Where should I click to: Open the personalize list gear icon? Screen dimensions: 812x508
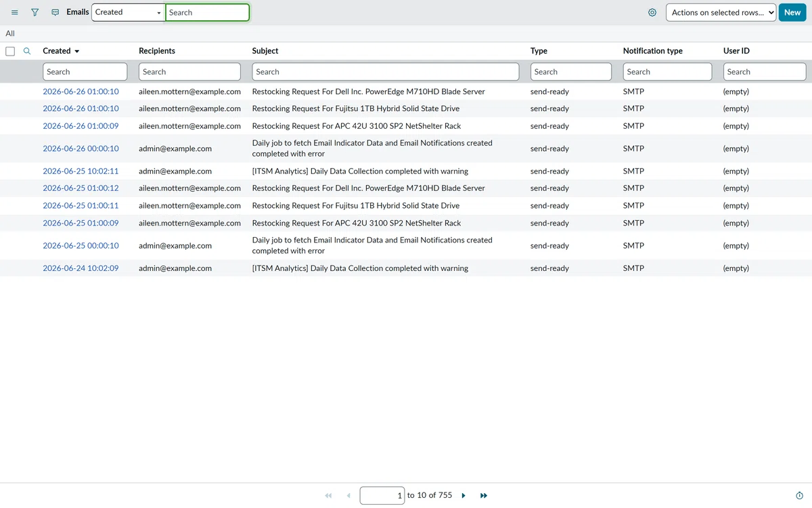[652, 12]
